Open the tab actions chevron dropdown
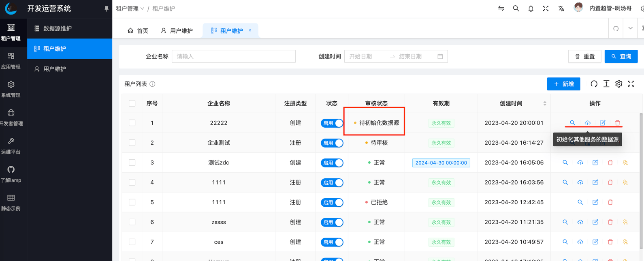 (x=630, y=28)
